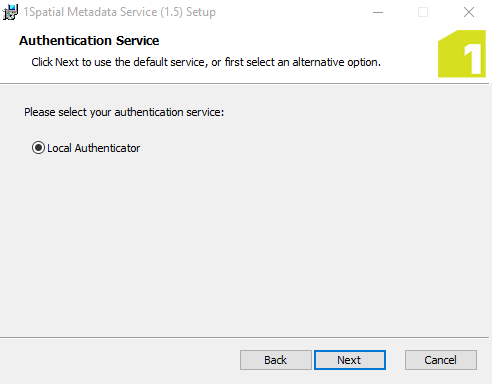Minimize the setup window
The width and height of the screenshot is (492, 384).
tap(378, 12)
